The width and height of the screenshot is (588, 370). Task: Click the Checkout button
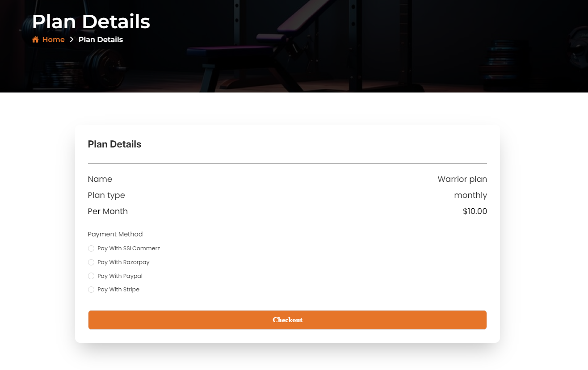(x=287, y=320)
